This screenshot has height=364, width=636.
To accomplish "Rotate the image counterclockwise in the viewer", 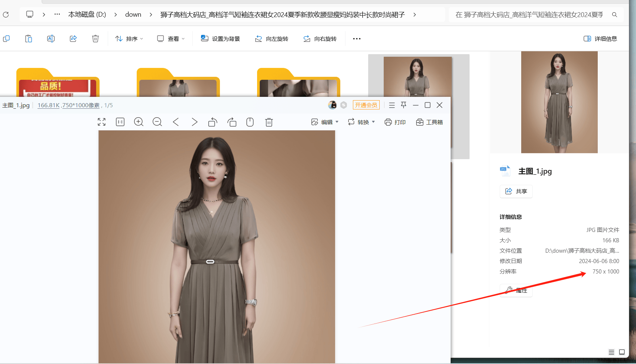I will 212,122.
